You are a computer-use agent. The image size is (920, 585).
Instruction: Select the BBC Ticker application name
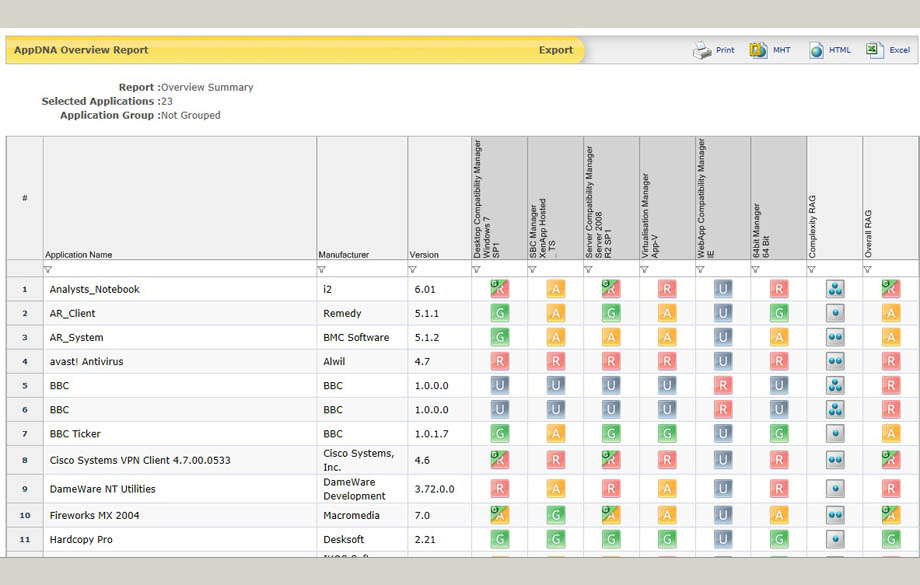pos(75,434)
